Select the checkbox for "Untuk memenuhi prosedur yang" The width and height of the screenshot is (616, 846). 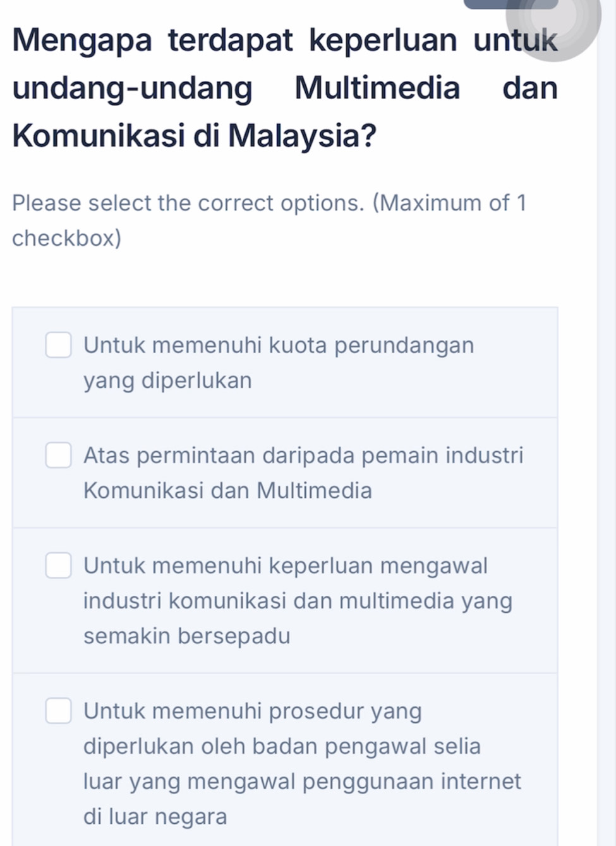tap(58, 711)
